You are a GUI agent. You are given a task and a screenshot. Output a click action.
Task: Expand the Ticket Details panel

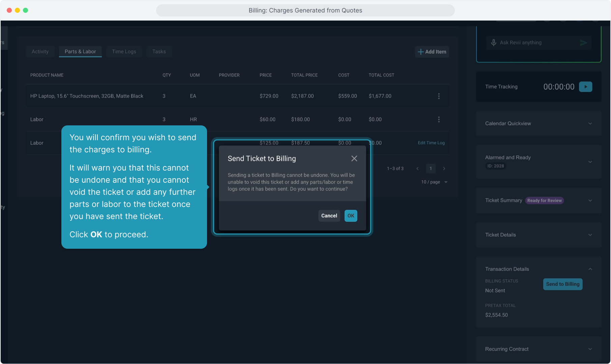(x=590, y=235)
